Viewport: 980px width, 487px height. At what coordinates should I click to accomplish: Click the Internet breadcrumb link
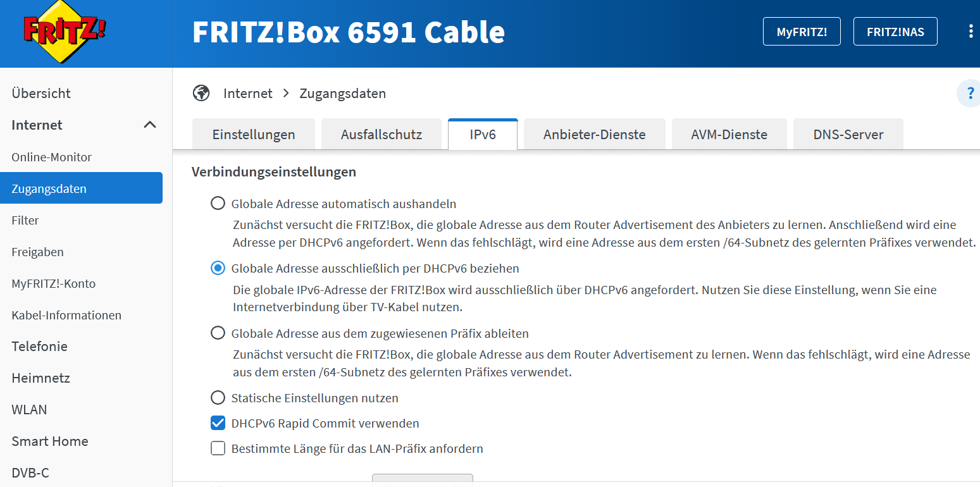tap(247, 94)
